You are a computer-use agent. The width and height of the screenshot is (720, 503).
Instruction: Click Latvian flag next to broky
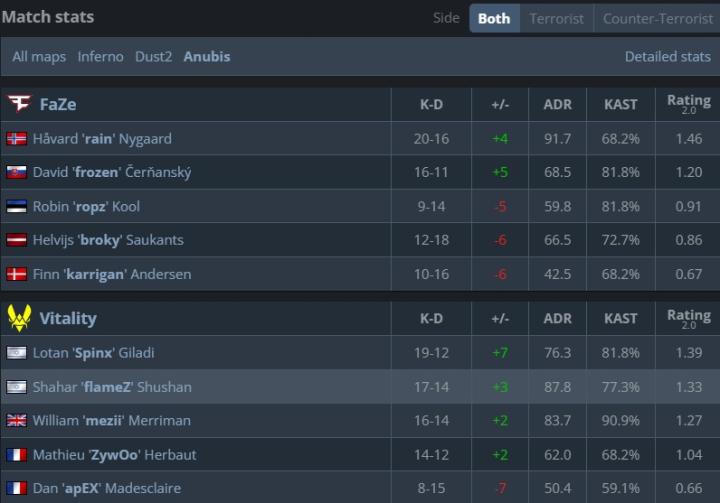tap(16, 240)
